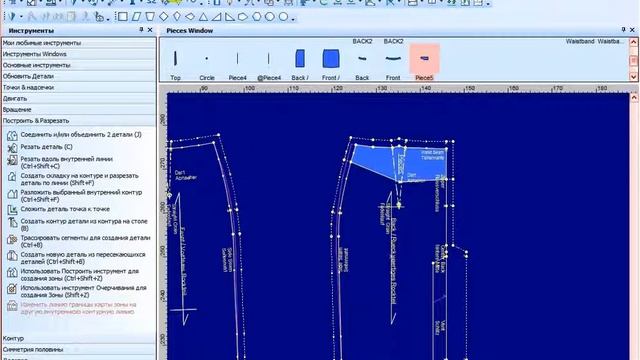The width and height of the screenshot is (640, 360).
Task: Click the 'Разложить выбранный внутренний контур' icon
Action: pyautogui.click(x=12, y=193)
